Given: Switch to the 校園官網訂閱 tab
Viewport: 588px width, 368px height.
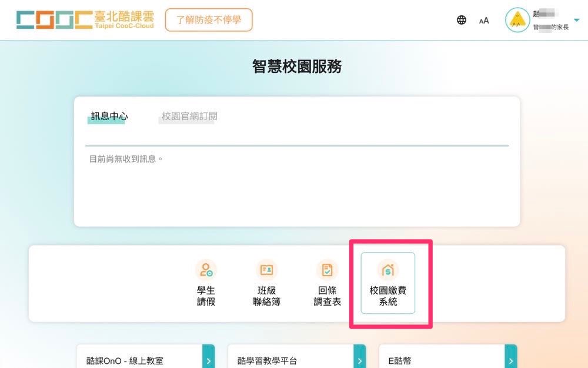Looking at the screenshot, I should tap(189, 117).
